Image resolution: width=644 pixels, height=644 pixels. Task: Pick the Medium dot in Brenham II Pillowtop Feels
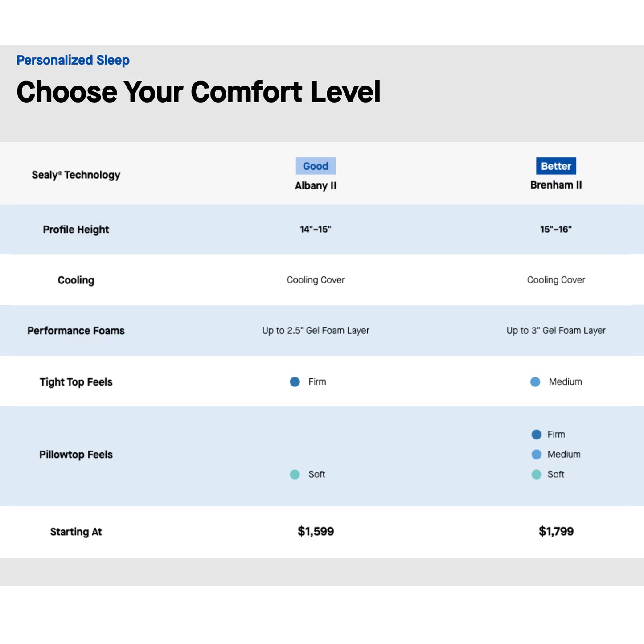(537, 455)
